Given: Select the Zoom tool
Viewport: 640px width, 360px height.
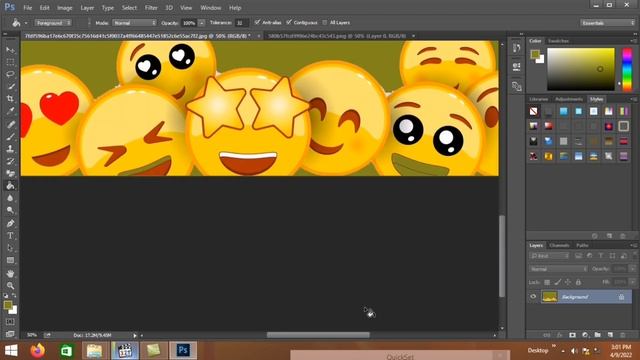Looking at the screenshot, I should coord(10,285).
